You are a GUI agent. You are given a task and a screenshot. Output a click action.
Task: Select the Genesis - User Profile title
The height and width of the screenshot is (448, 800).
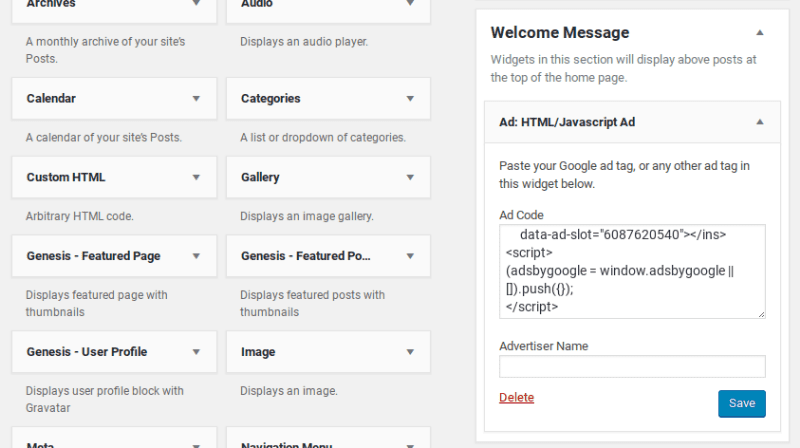point(87,352)
